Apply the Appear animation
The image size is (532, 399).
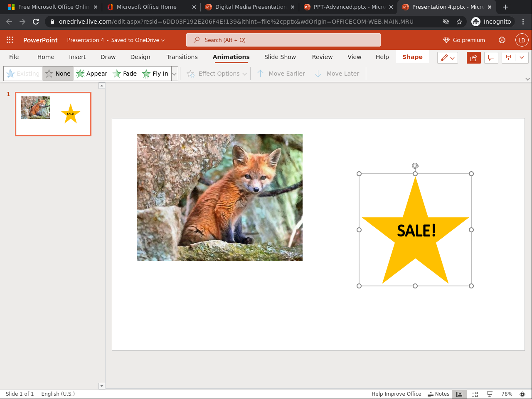point(92,74)
